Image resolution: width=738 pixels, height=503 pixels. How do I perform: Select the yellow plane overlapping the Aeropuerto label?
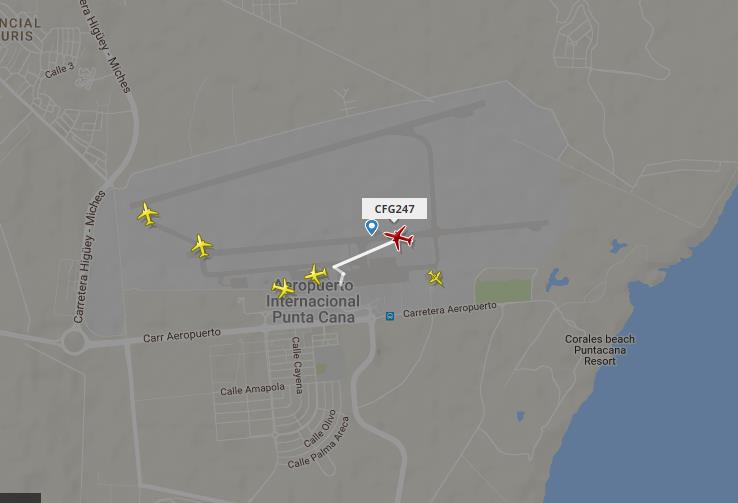(283, 287)
